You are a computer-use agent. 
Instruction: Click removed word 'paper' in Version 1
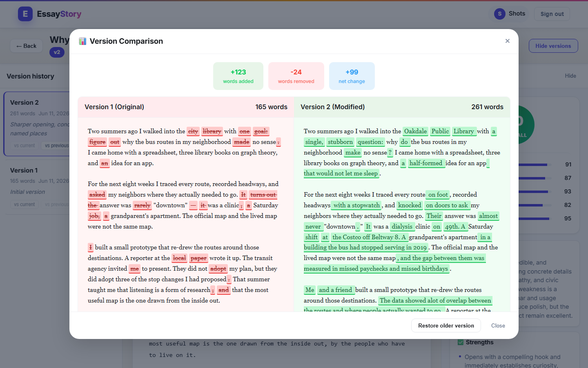coord(198,258)
